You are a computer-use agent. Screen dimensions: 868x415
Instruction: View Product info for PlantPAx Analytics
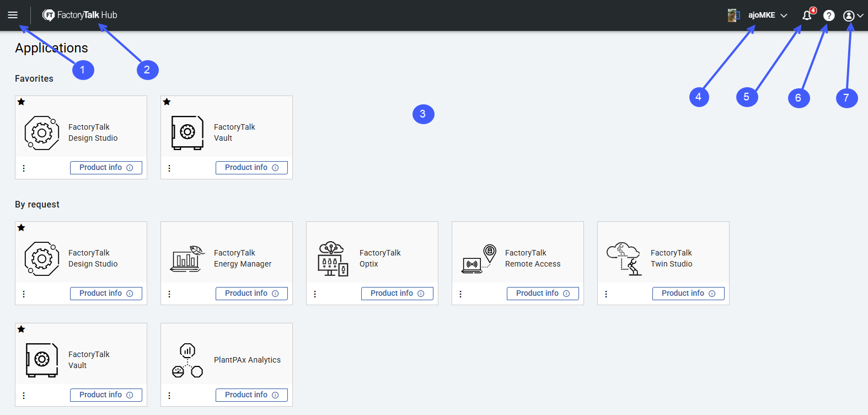pyautogui.click(x=251, y=395)
